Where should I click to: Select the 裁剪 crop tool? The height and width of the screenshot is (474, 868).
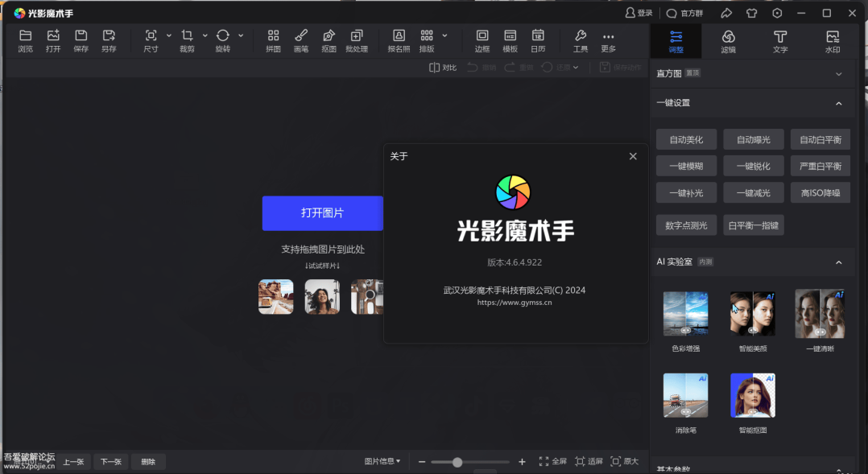tap(187, 41)
